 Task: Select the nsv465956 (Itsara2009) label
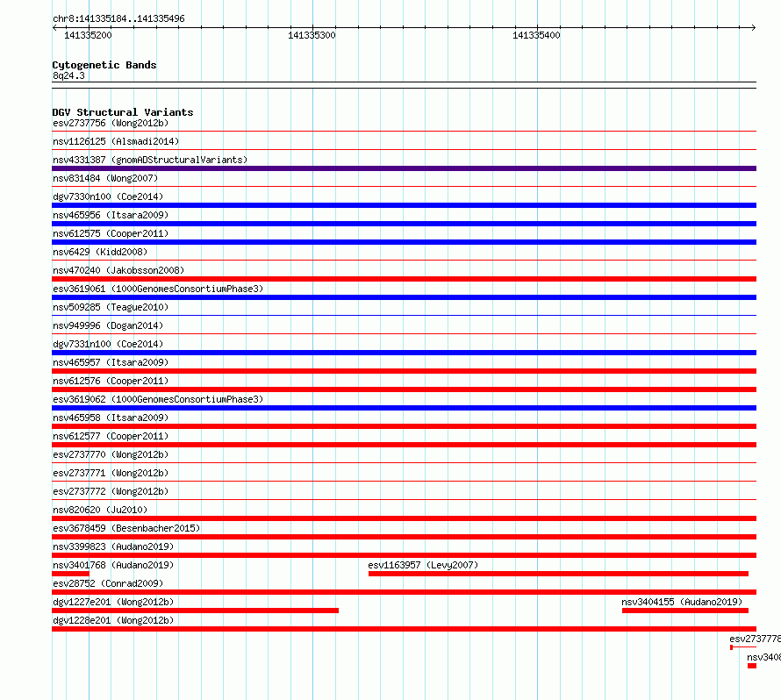point(111,215)
